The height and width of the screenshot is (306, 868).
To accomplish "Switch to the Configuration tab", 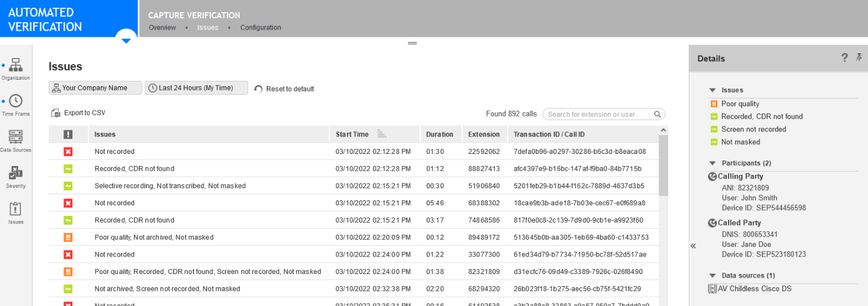I will [260, 28].
